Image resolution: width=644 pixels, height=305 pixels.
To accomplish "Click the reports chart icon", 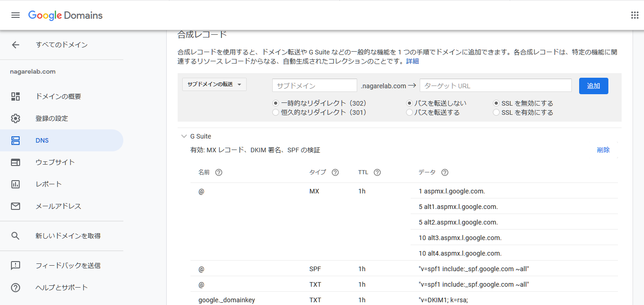I will [x=16, y=184].
